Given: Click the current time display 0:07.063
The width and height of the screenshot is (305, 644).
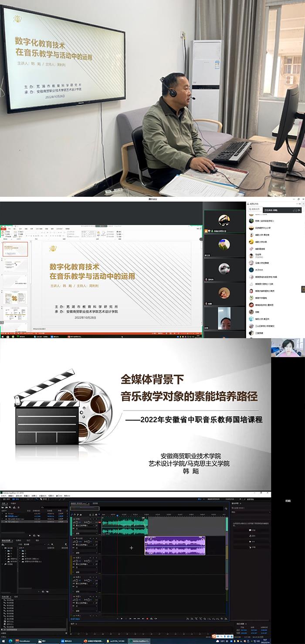Looking at the screenshot, I should pos(75,619).
